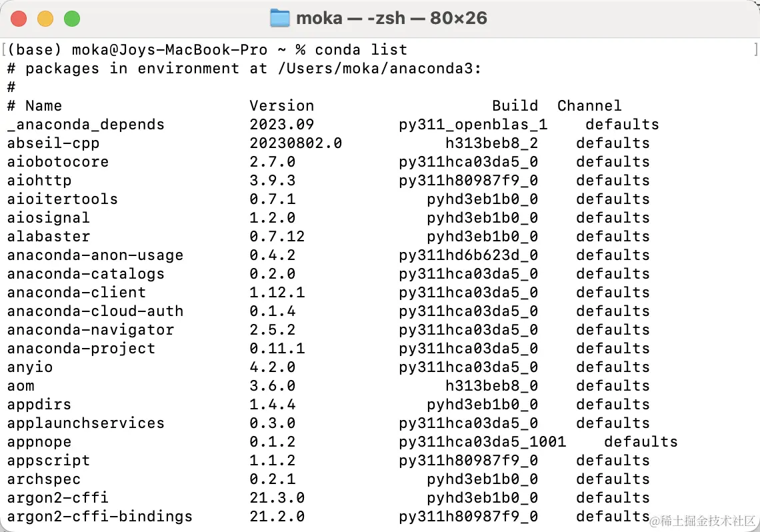
Task: Click the Version column header
Action: point(281,105)
